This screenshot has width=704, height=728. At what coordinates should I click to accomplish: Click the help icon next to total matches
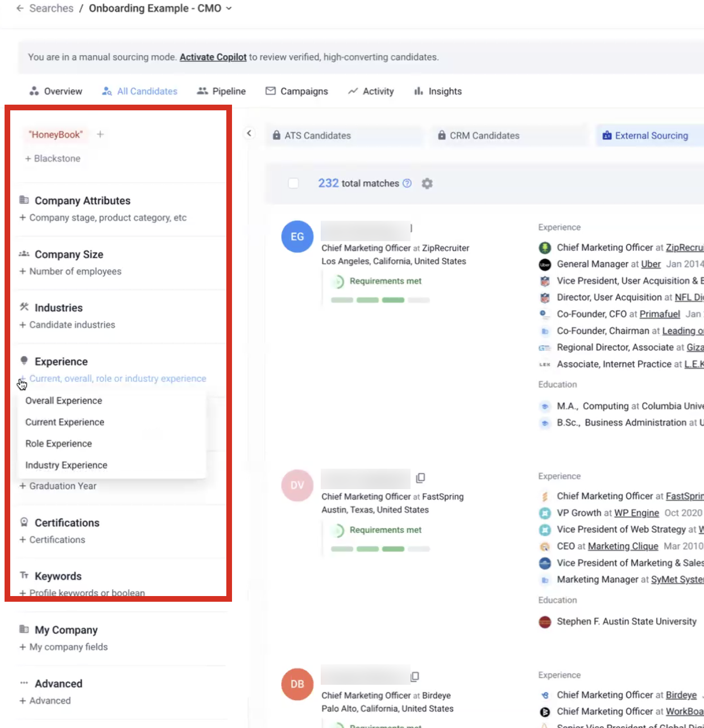pyautogui.click(x=407, y=183)
